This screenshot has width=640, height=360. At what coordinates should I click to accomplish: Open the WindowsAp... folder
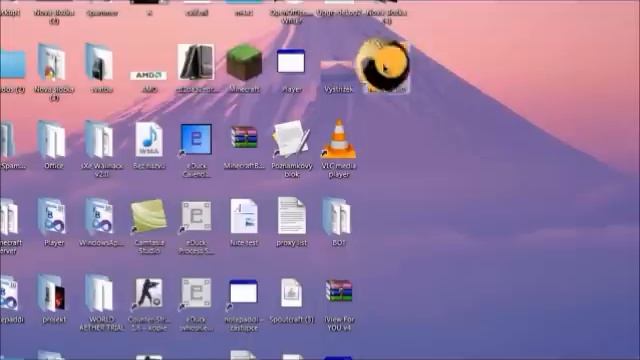tap(100, 216)
